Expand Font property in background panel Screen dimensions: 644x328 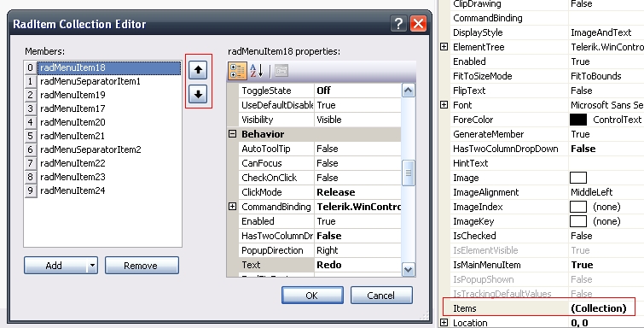pyautogui.click(x=444, y=105)
